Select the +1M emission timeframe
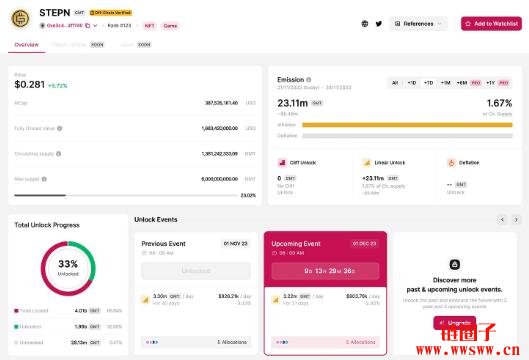Image resolution: width=529 pixels, height=360 pixels. pyautogui.click(x=445, y=83)
